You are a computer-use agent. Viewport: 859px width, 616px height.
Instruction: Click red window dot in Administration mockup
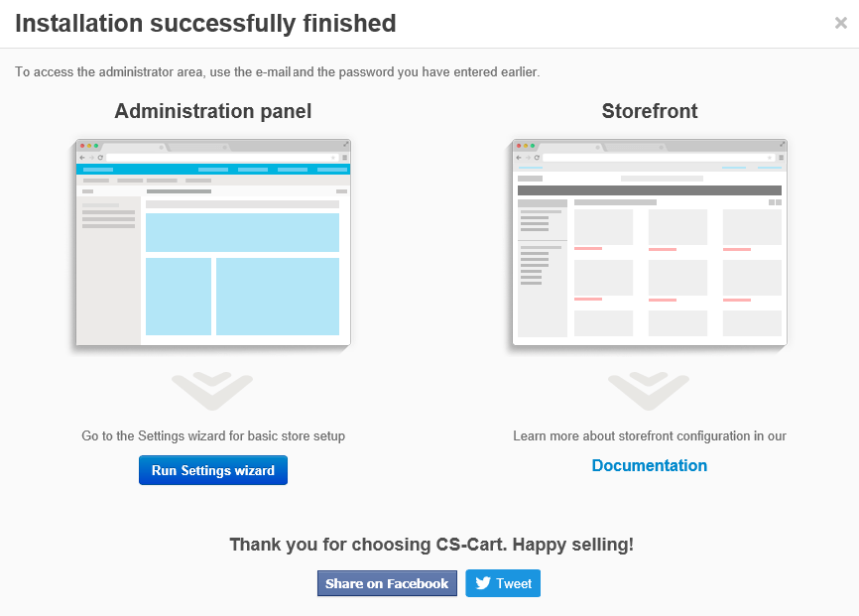[x=82, y=146]
